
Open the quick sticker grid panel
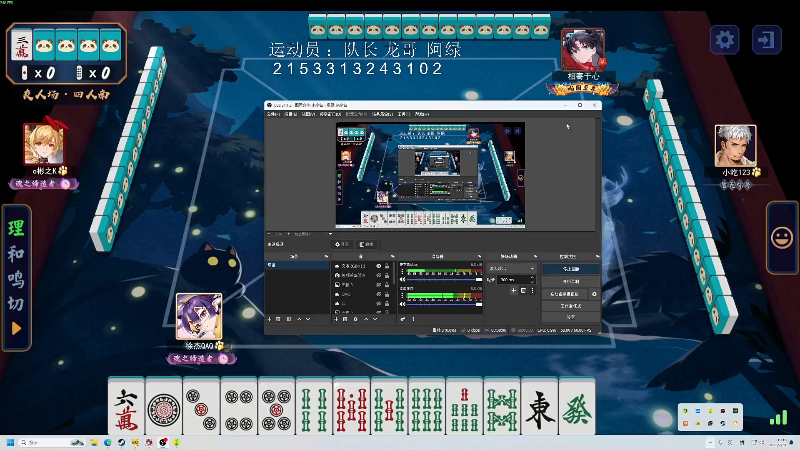tap(710, 417)
